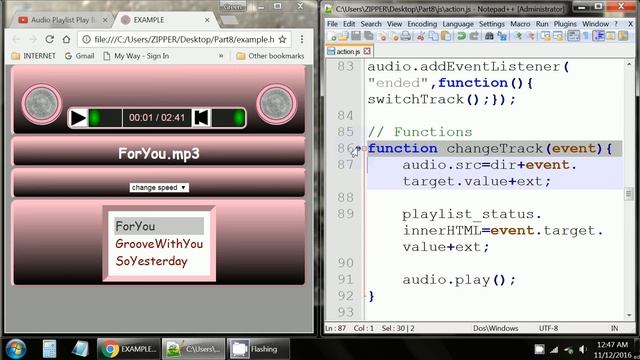The height and width of the screenshot is (360, 640).
Task: Click the Chrome reload button
Action: pos(49,39)
